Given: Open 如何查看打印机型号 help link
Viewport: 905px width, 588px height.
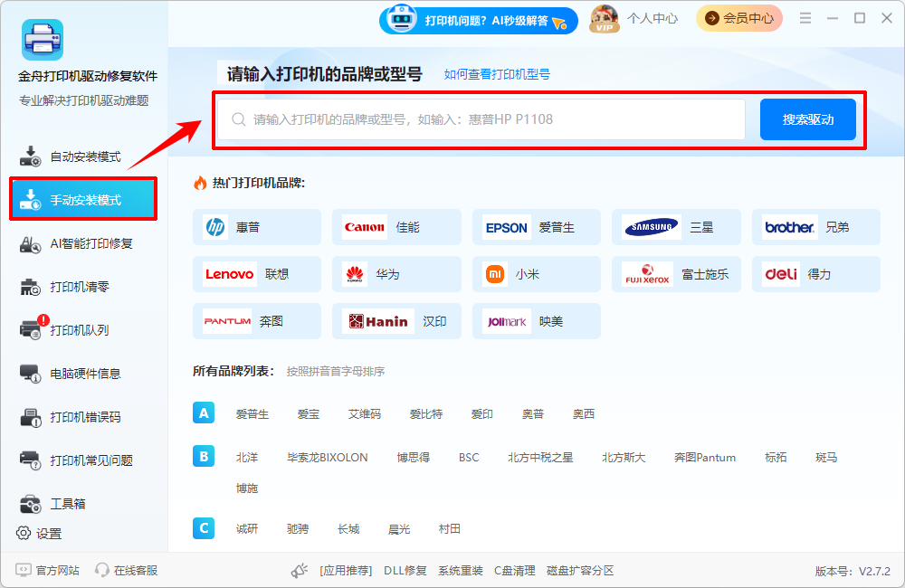Looking at the screenshot, I should pyautogui.click(x=497, y=74).
